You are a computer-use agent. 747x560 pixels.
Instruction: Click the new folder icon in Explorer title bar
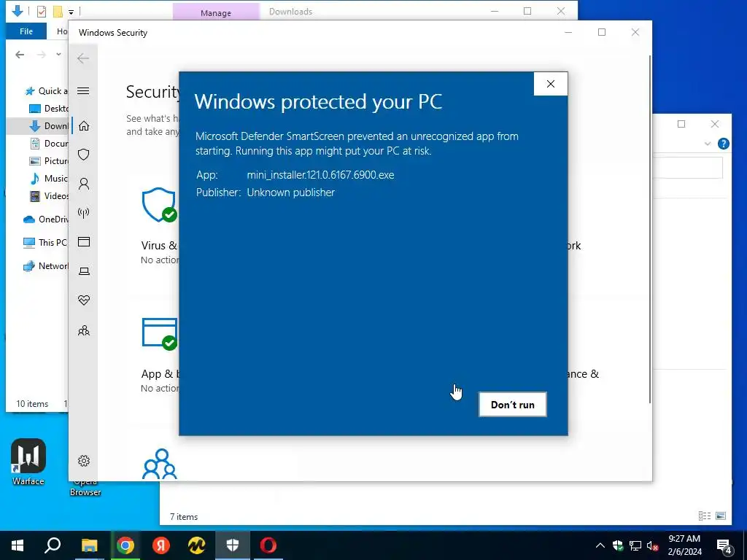(x=58, y=12)
